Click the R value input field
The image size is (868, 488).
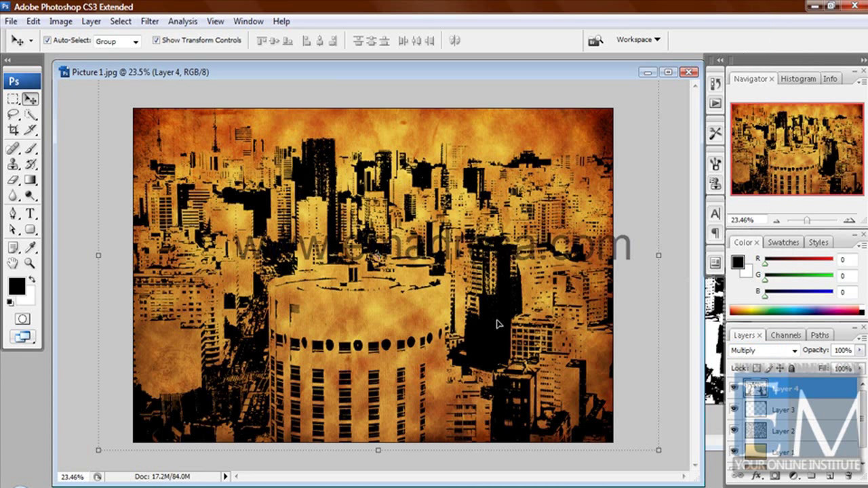846,260
